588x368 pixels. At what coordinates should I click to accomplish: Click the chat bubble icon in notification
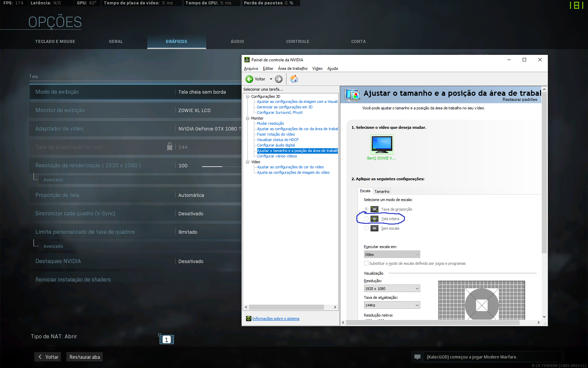pyautogui.click(x=418, y=357)
